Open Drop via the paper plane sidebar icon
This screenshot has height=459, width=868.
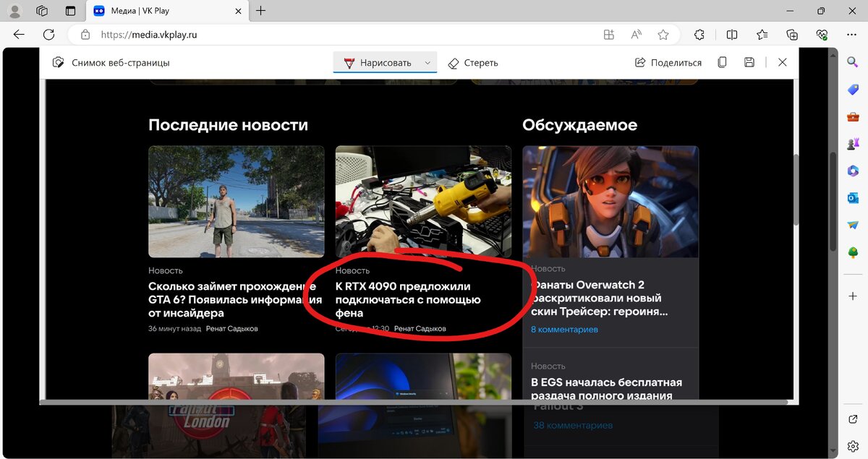click(852, 224)
